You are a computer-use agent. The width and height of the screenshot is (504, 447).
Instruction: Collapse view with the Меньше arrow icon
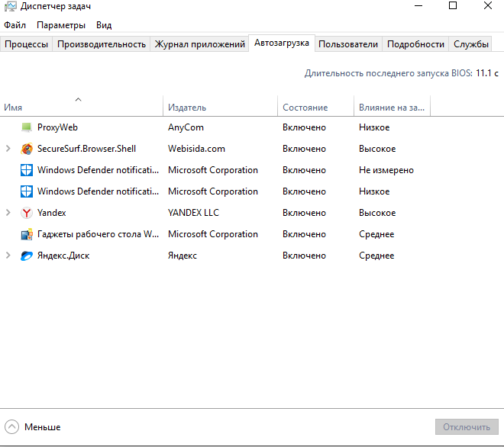tap(11, 426)
